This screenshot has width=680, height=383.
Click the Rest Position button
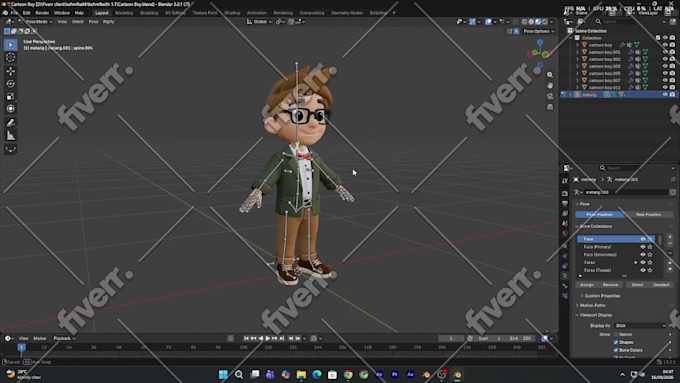click(648, 215)
